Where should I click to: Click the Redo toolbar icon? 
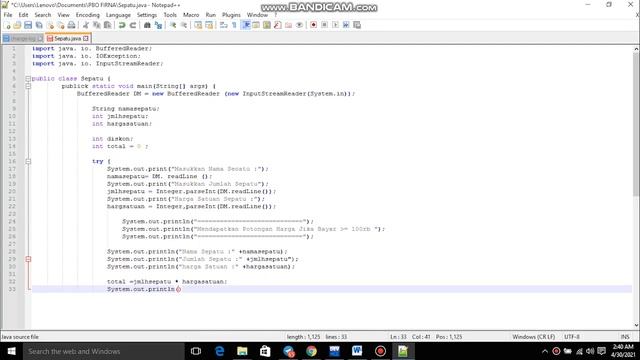pyautogui.click(x=133, y=25)
